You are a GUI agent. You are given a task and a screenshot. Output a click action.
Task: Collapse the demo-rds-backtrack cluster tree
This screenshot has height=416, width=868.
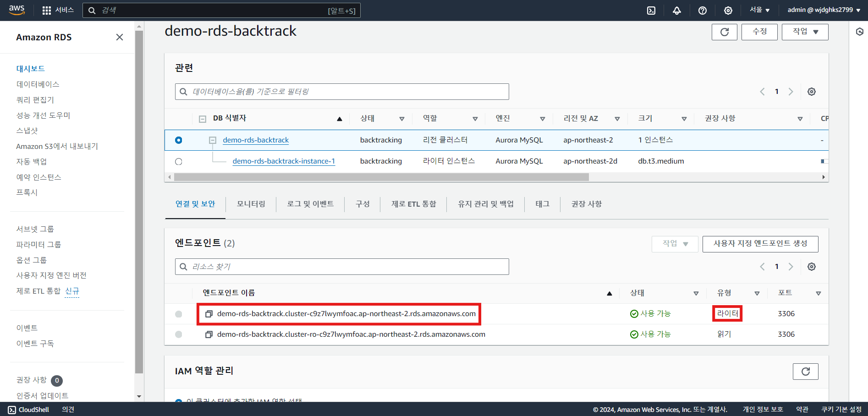point(213,140)
